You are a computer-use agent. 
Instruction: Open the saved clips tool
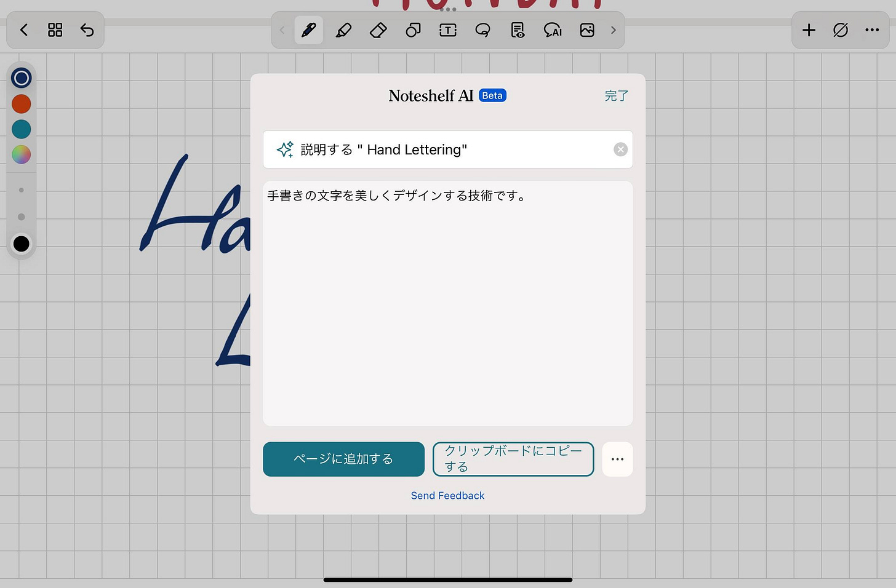518,30
